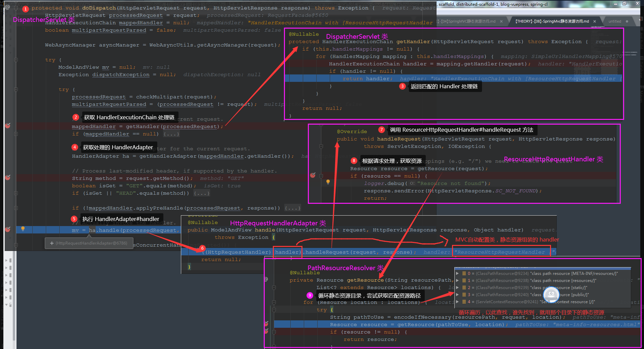Click mapping.getHandler(request) in the for loop
The image size is (644, 349).
[482, 64]
